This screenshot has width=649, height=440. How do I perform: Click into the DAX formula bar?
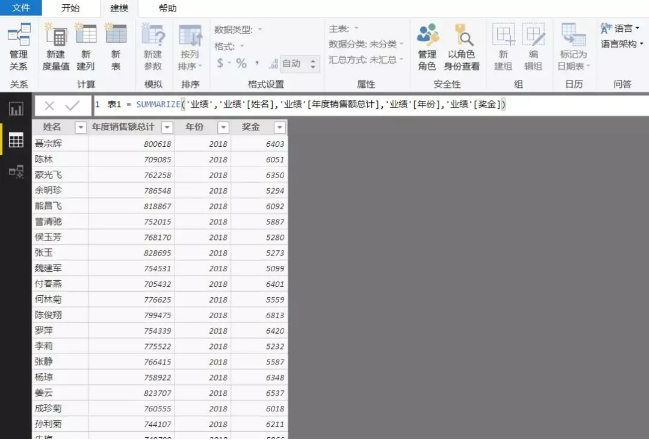coord(371,105)
